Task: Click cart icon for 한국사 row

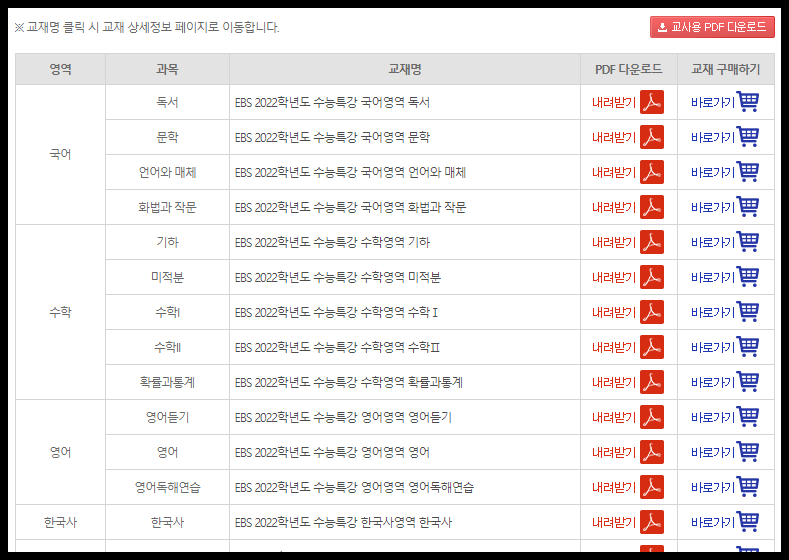Action: pyautogui.click(x=747, y=521)
